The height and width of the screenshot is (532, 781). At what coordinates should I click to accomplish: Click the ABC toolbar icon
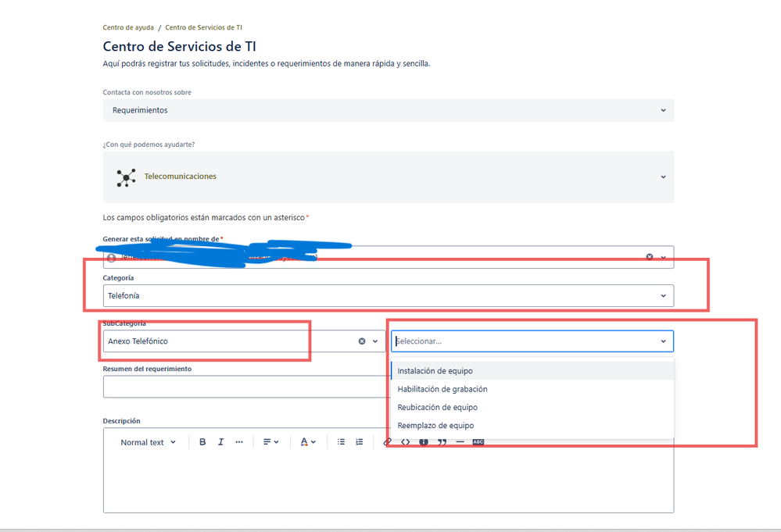coord(478,442)
